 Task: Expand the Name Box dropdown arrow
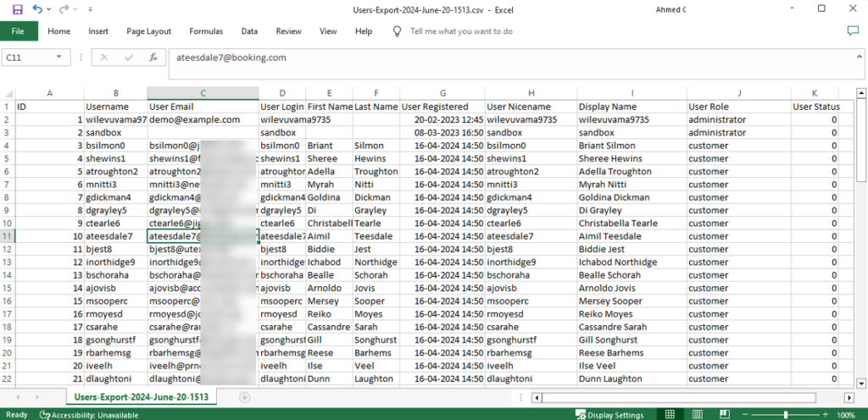tap(58, 58)
